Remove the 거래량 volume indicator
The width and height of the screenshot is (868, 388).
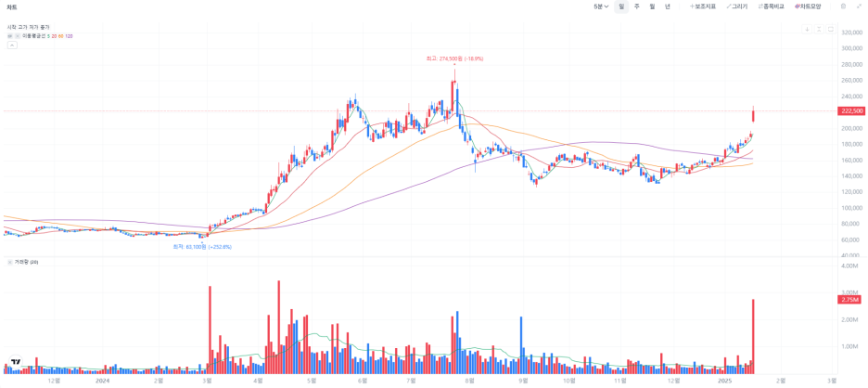coord(10,262)
